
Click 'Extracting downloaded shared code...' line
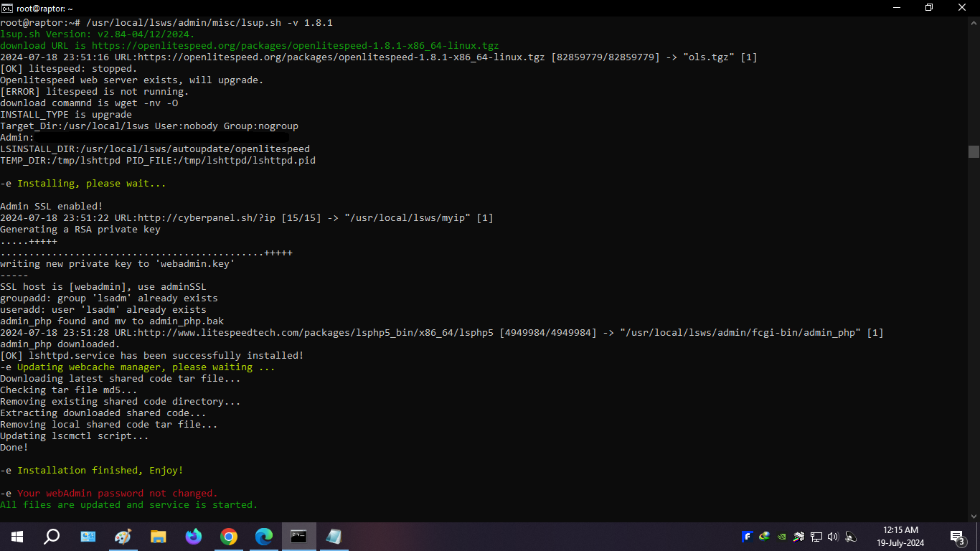(103, 413)
